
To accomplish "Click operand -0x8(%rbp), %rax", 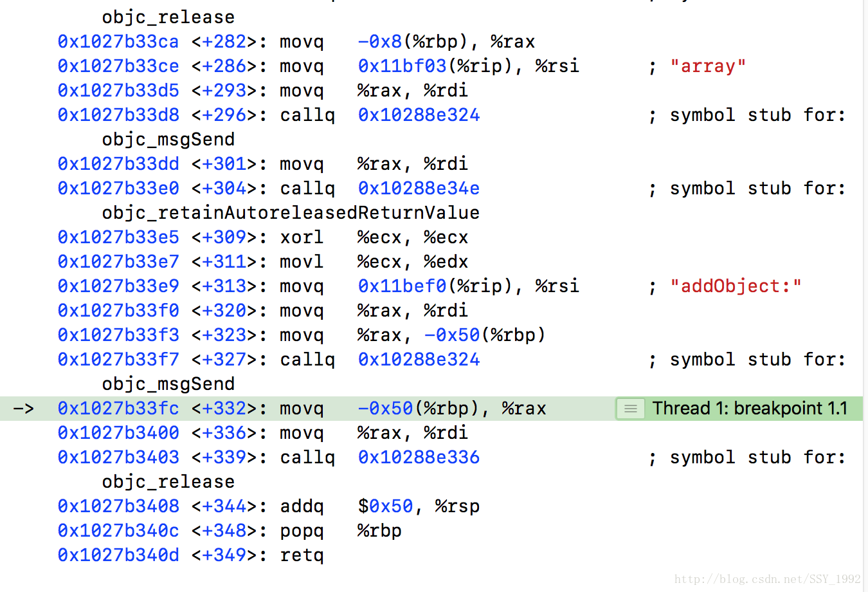I will click(x=446, y=42).
